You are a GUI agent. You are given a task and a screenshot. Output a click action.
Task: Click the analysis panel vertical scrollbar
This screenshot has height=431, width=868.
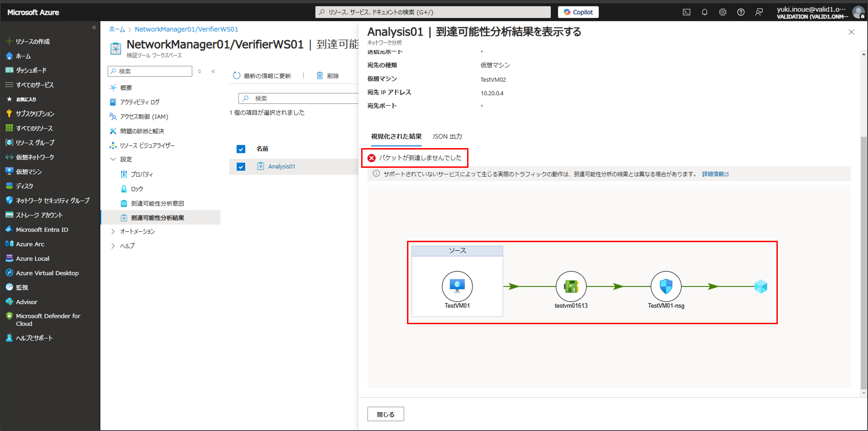click(863, 263)
